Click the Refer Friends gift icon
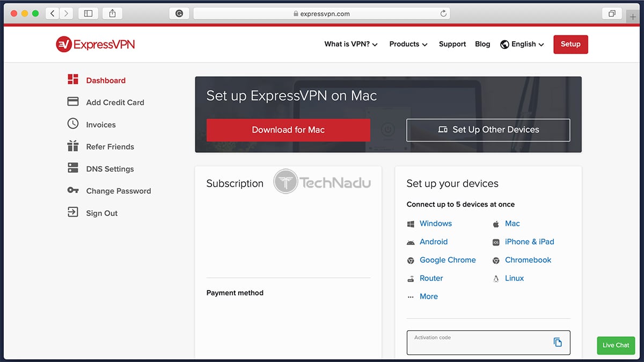644x362 pixels. coord(72,146)
